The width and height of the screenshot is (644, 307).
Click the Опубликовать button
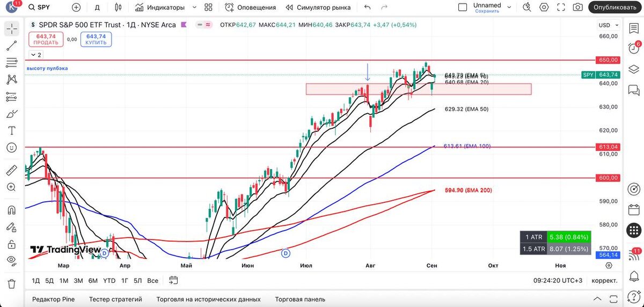[615, 8]
